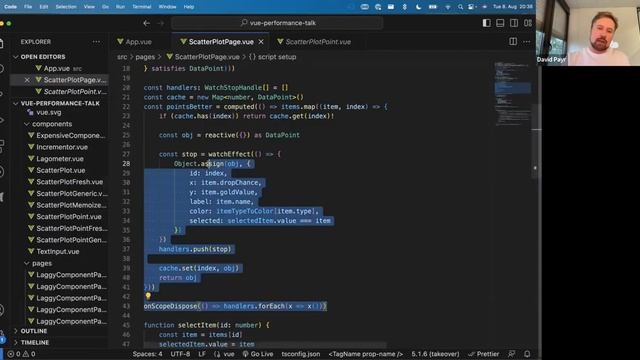Collapse the Open Editors section
Screen dimensions: 640x360
(x=16, y=57)
